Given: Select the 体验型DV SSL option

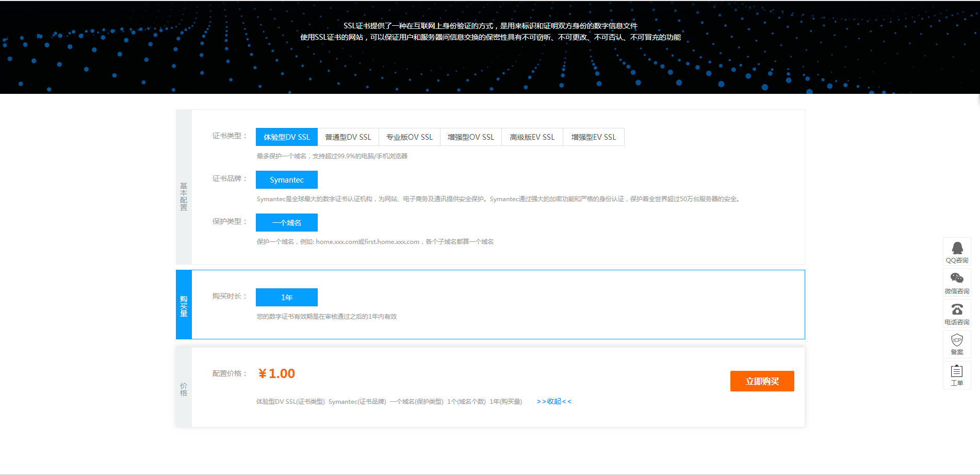Looking at the screenshot, I should pos(287,137).
